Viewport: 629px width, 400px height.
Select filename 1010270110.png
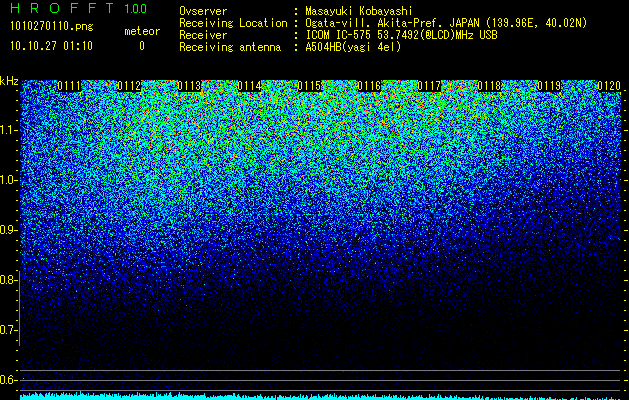51,26
